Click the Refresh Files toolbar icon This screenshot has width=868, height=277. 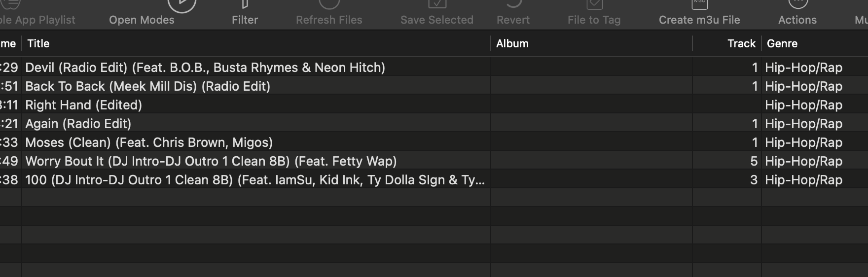(x=329, y=4)
